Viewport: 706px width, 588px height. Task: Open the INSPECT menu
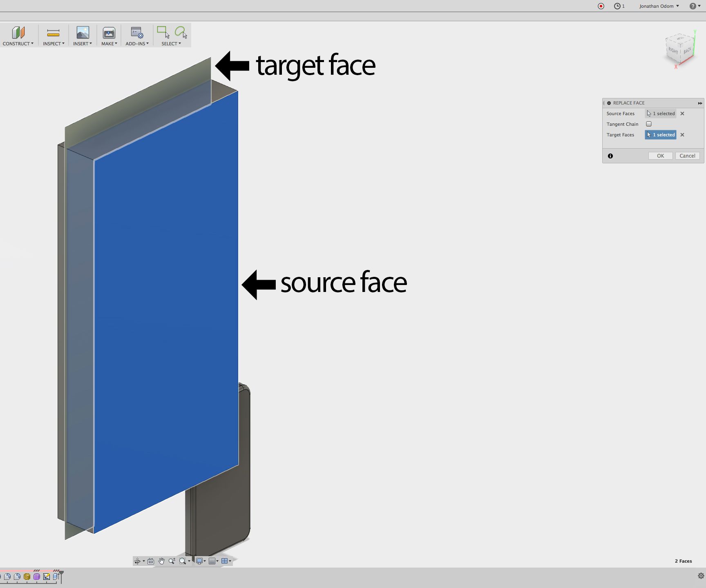click(x=53, y=35)
